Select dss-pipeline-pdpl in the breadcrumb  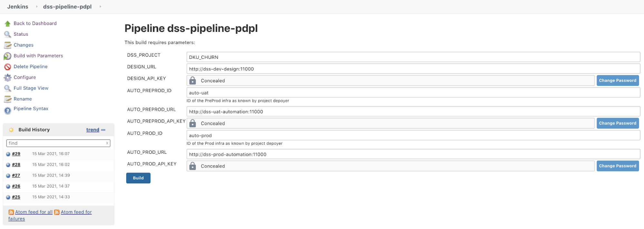[x=67, y=6]
